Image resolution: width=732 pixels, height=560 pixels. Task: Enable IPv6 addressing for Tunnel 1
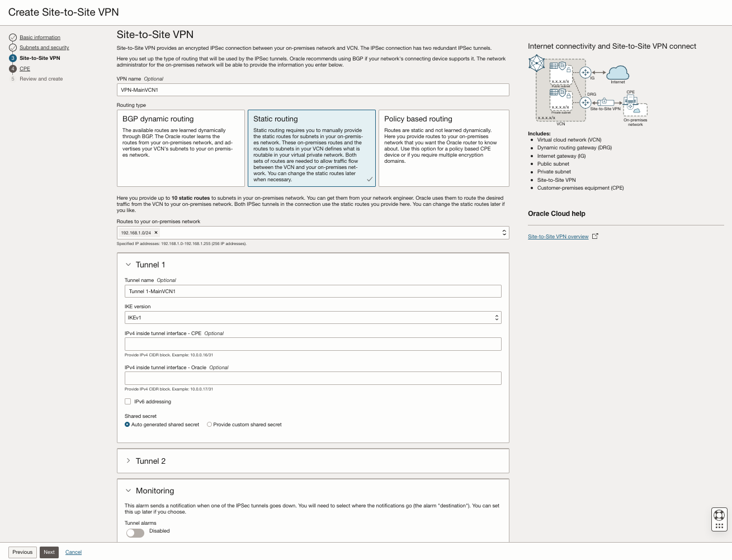click(127, 401)
